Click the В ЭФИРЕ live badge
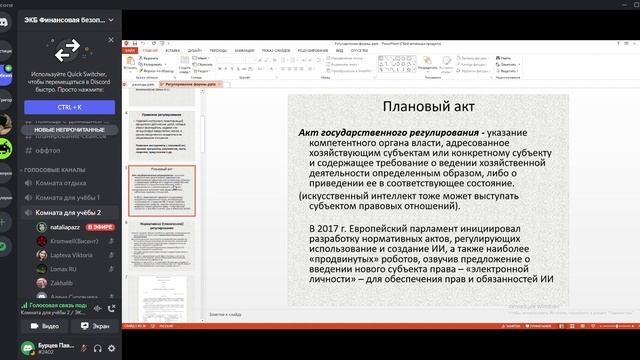The height and width of the screenshot is (360, 640). click(x=100, y=227)
